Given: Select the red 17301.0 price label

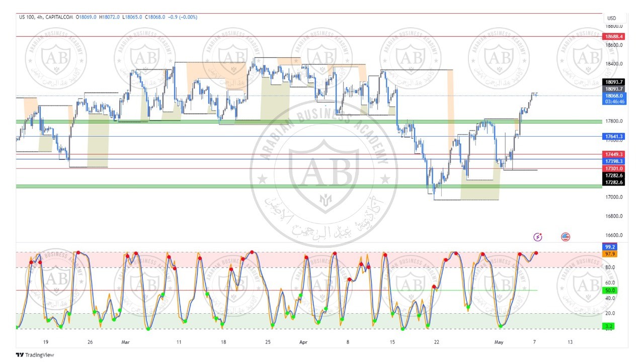Looking at the screenshot, I should click(614, 168).
